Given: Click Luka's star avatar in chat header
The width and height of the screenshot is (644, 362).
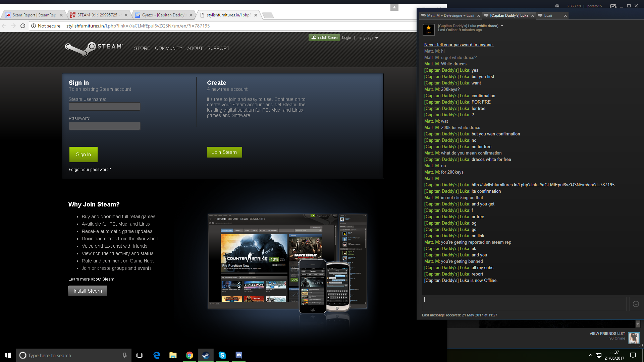Looking at the screenshot, I should coord(428,29).
